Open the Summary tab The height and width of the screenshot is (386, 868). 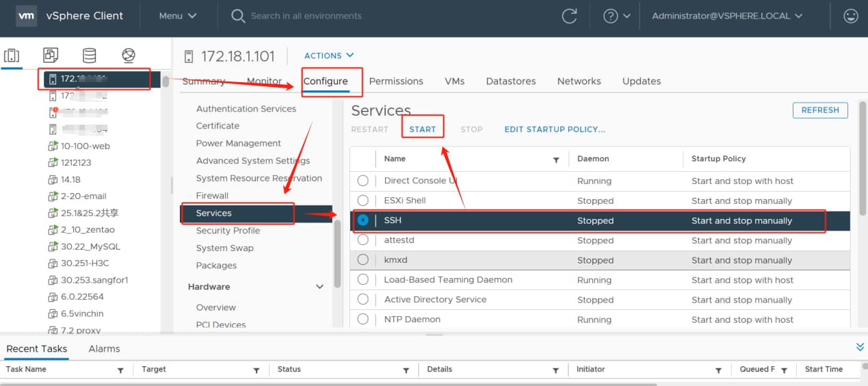203,81
